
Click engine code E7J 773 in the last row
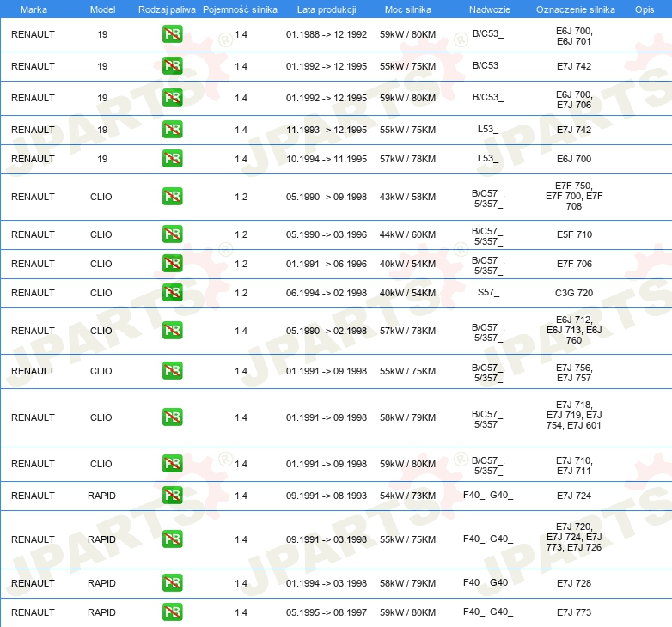574,612
